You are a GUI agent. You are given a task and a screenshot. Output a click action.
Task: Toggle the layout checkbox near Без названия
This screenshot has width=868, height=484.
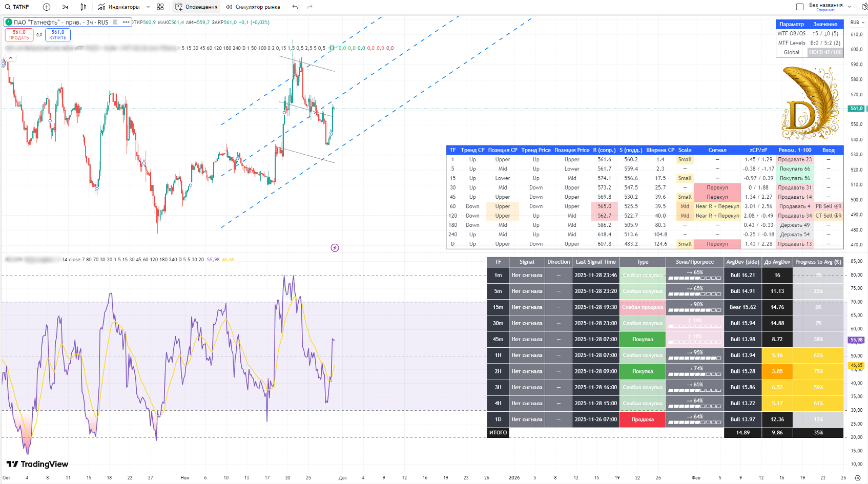[x=799, y=7]
